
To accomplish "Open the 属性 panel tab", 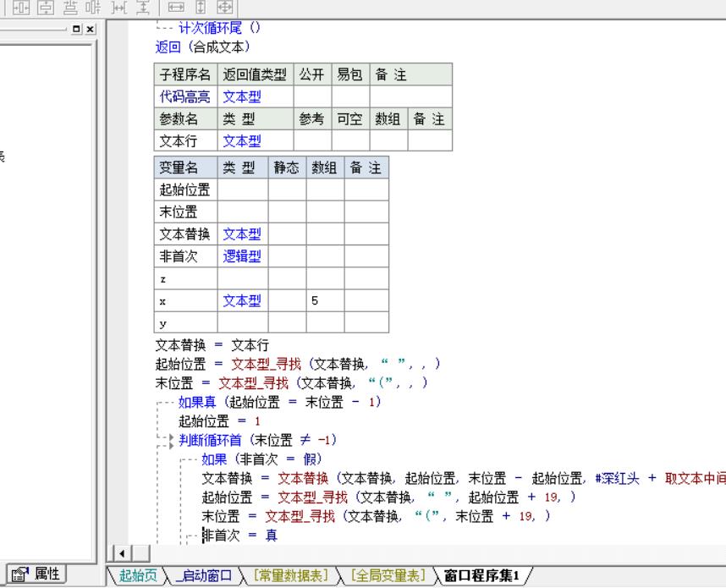I will click(36, 574).
